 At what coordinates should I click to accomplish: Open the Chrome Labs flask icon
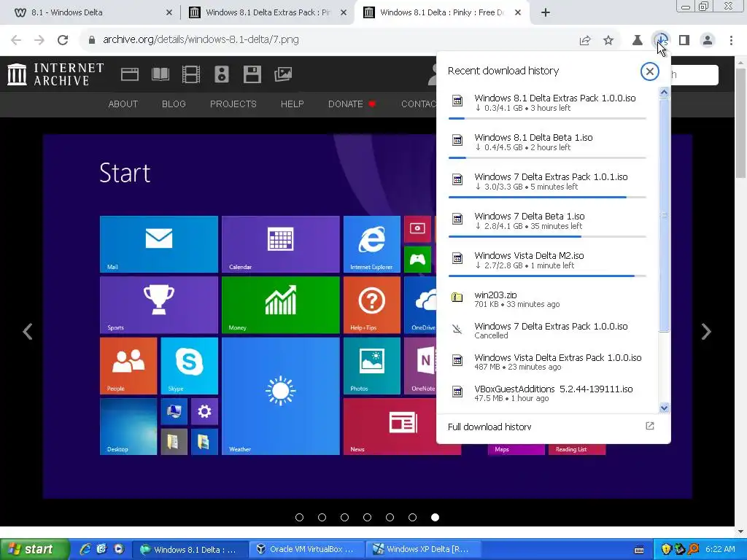click(x=638, y=41)
